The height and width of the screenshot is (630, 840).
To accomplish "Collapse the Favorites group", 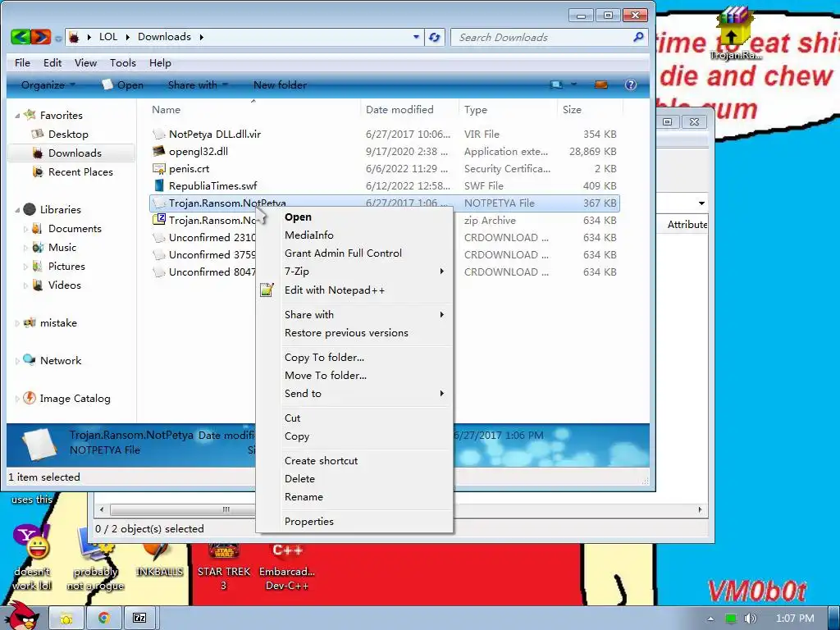I will point(17,116).
